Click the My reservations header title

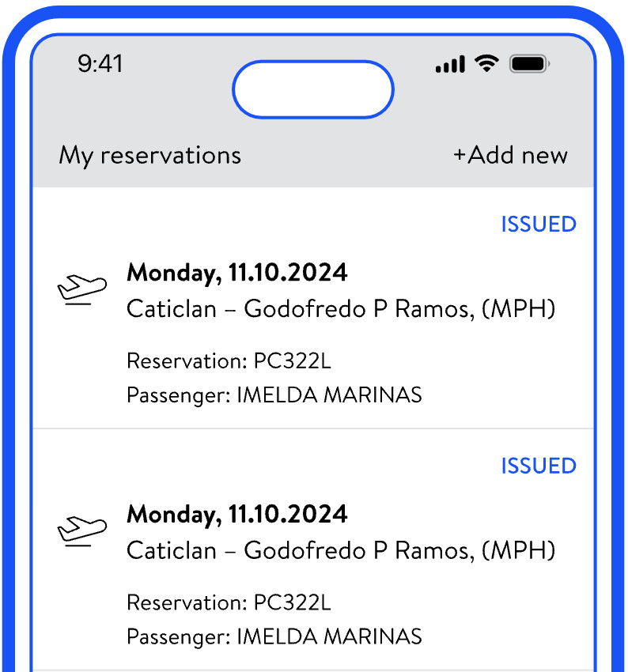point(149,155)
